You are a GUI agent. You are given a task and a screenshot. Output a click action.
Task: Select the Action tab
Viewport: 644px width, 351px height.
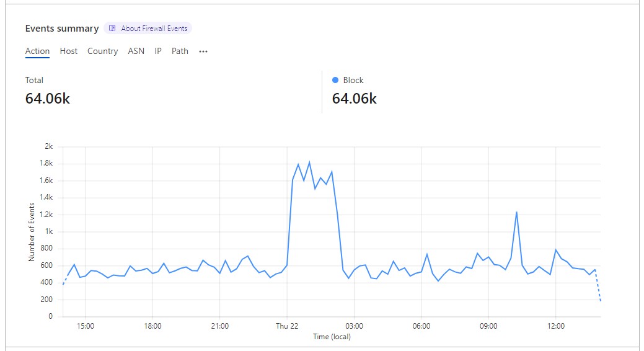click(37, 51)
